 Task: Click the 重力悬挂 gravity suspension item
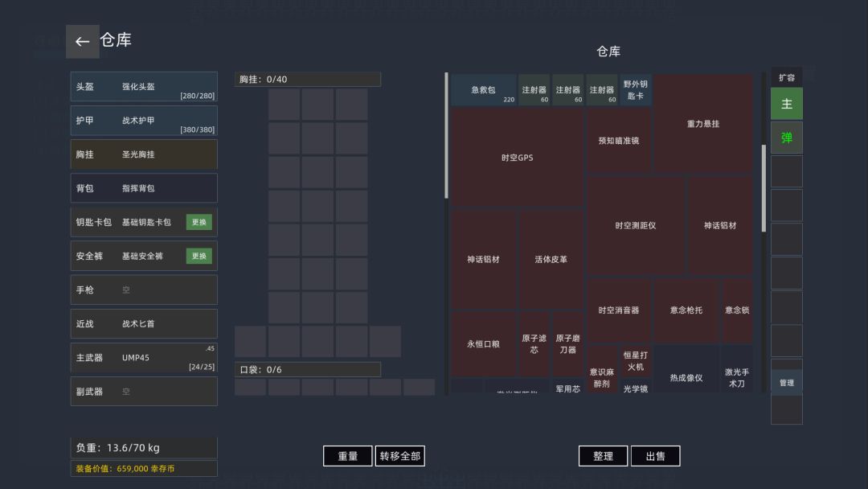point(702,122)
